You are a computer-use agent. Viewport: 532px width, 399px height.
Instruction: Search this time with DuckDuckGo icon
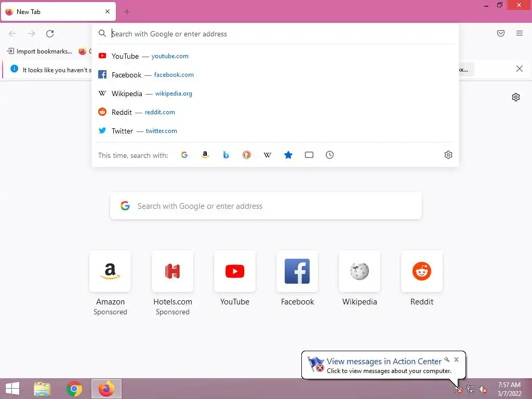point(247,155)
